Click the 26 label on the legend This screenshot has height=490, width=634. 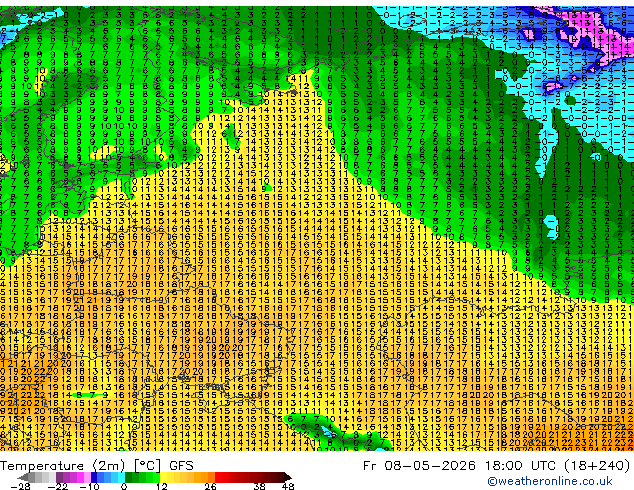[x=210, y=486]
